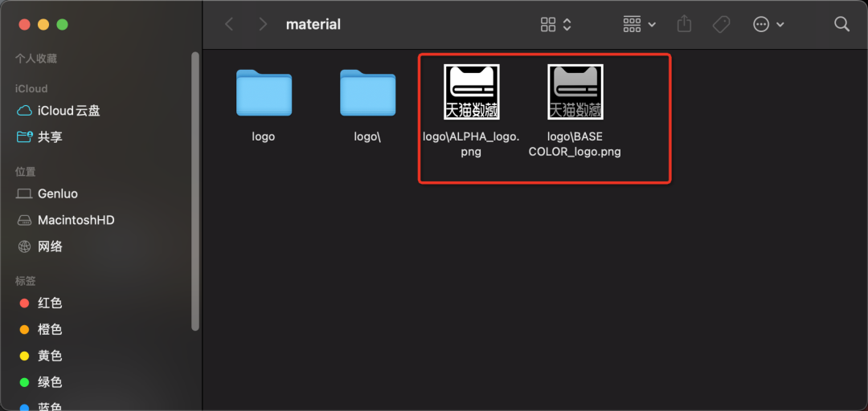868x411 pixels.
Task: Switch to icon grid view
Action: point(548,24)
